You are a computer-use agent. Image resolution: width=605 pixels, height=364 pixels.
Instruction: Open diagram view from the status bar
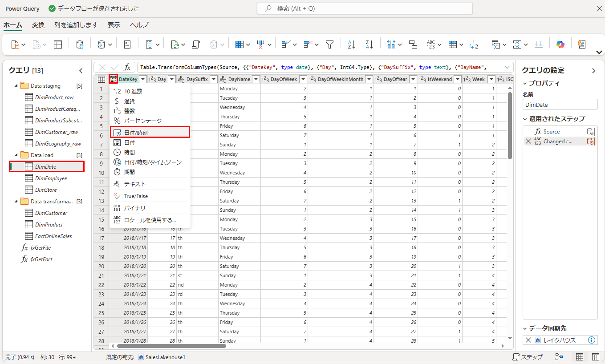pyautogui.click(x=560, y=357)
